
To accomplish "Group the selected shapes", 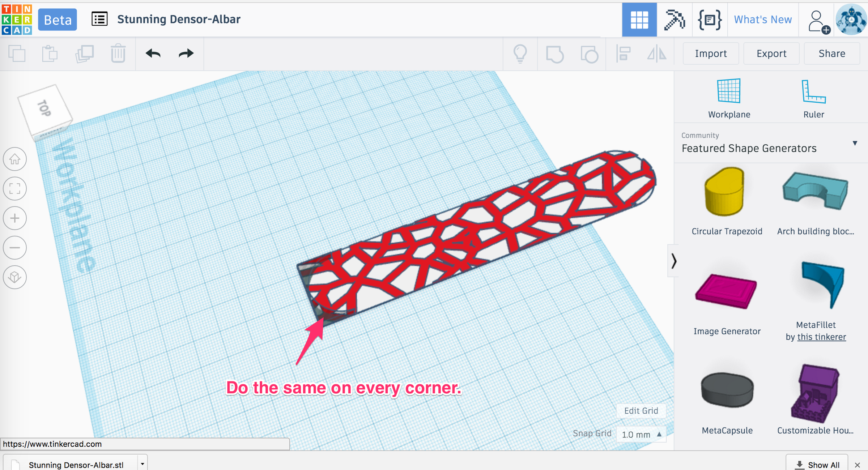I will pyautogui.click(x=555, y=54).
